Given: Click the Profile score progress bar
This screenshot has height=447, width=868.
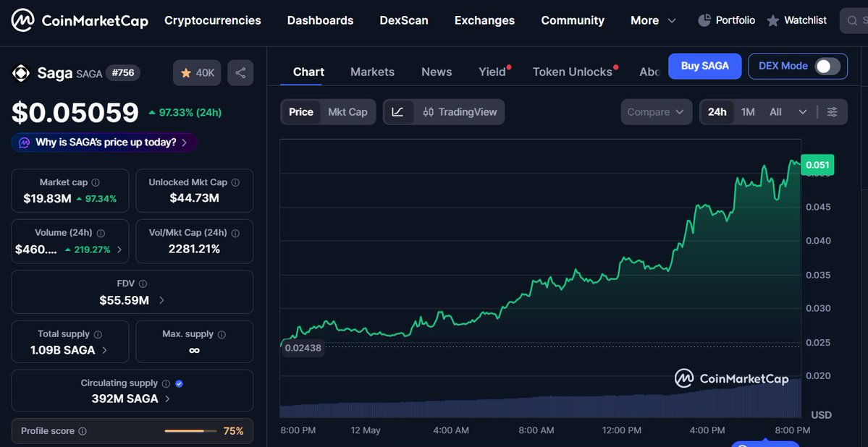Looking at the screenshot, I should pos(190,431).
